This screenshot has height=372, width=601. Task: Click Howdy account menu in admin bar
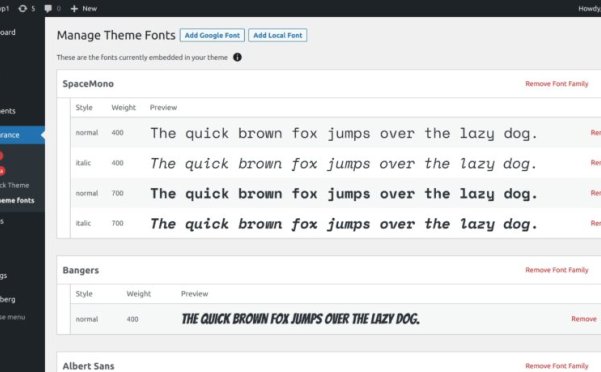click(590, 8)
